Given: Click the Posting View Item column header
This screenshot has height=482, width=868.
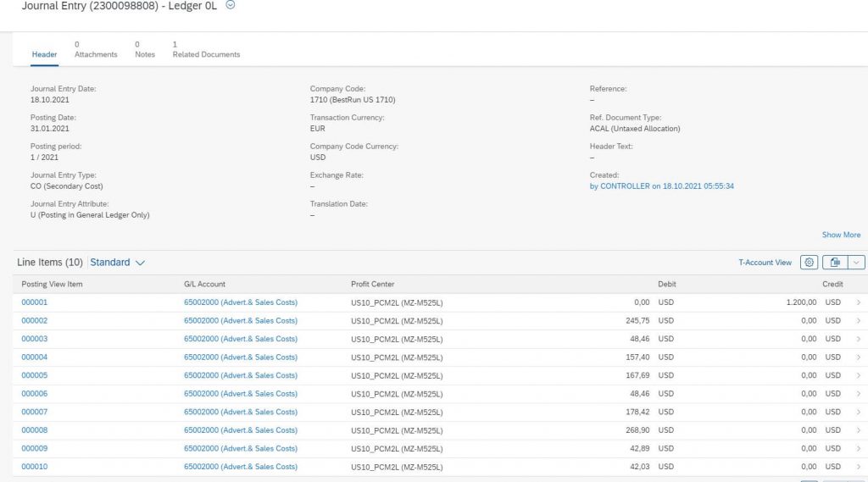Looking at the screenshot, I should tap(52, 284).
